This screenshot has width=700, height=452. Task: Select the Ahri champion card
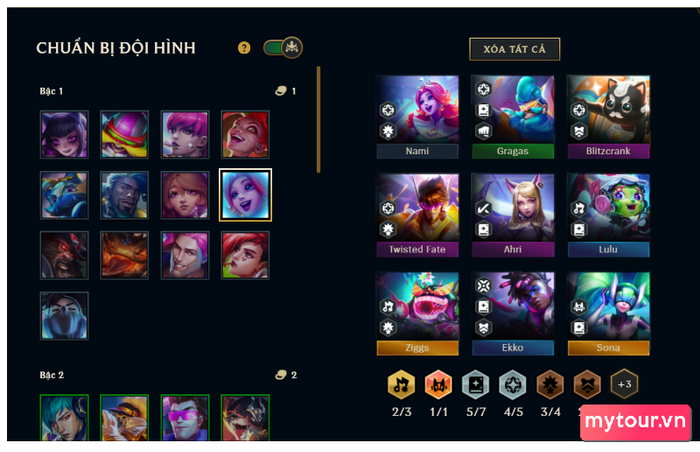(513, 215)
